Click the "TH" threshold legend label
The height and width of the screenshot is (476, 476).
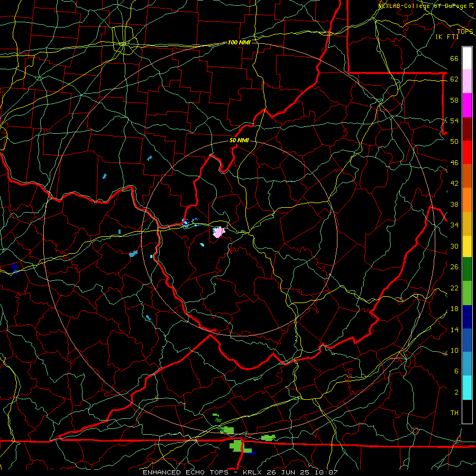click(x=454, y=413)
